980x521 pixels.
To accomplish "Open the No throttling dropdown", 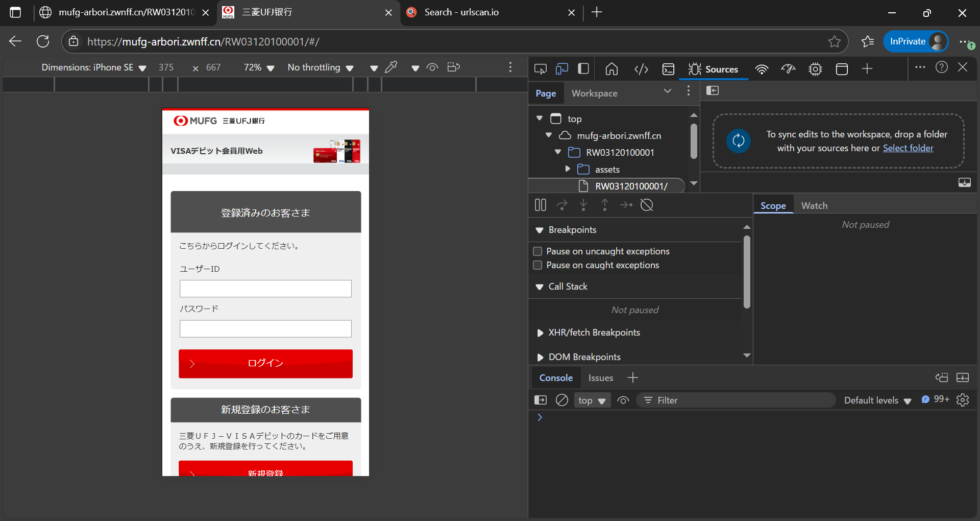I will pyautogui.click(x=321, y=67).
